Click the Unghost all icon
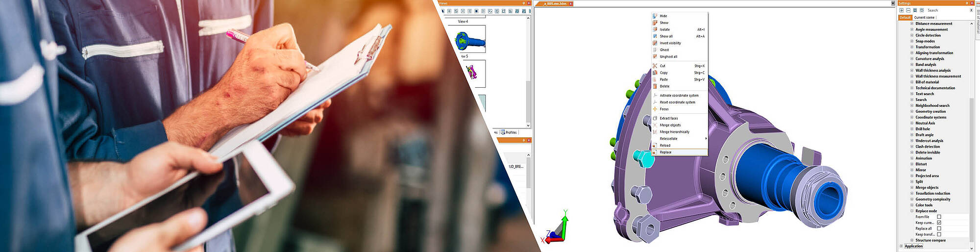The width and height of the screenshot is (980, 252). point(655,56)
